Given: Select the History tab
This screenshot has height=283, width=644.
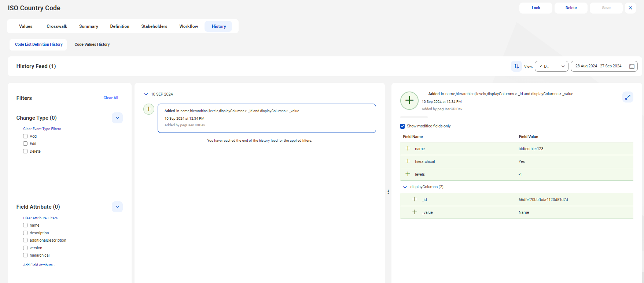Looking at the screenshot, I should 219,26.
